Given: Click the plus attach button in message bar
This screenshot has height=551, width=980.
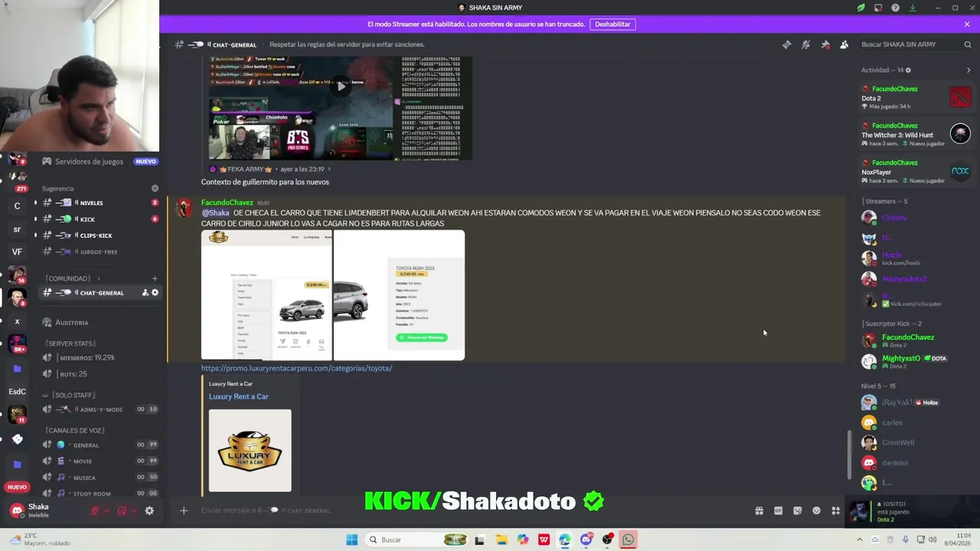Looking at the screenshot, I should 184,510.
